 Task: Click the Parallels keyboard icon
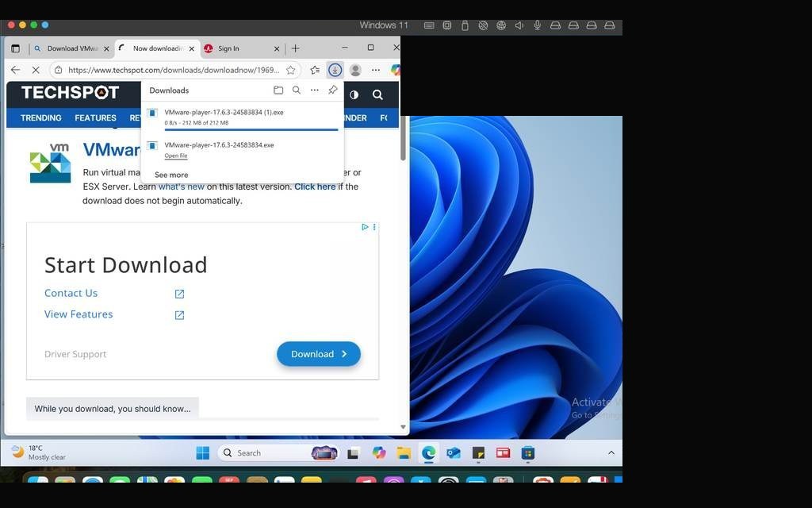pyautogui.click(x=429, y=25)
